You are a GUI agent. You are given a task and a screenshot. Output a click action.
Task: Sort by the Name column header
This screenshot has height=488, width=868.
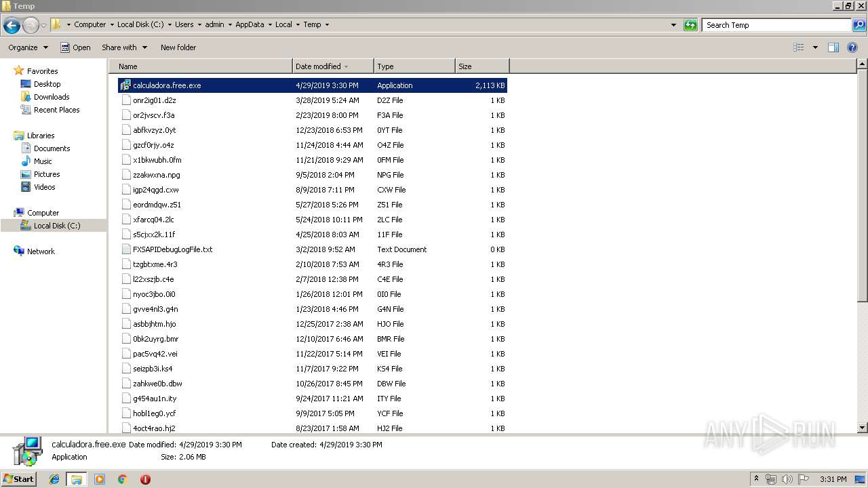(201, 66)
